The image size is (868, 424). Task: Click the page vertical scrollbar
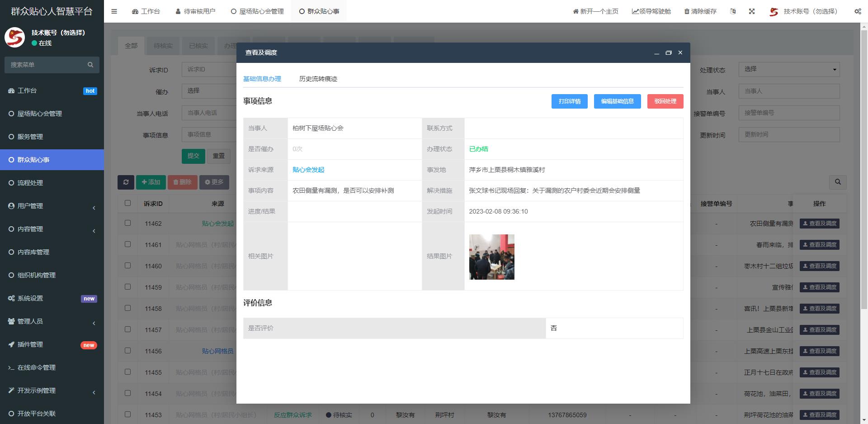point(864,170)
